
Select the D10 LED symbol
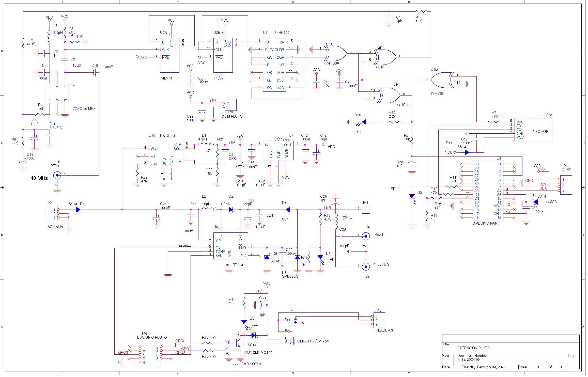[361, 123]
